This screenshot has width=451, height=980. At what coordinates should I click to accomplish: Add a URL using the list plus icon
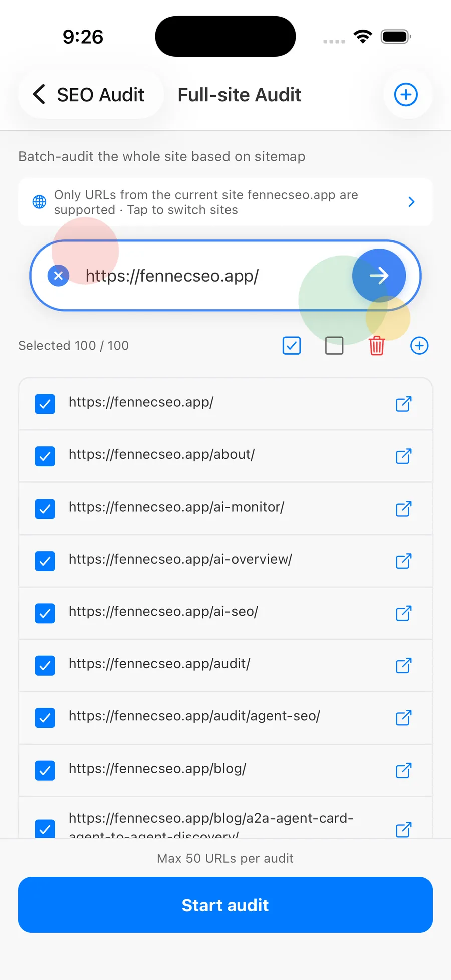419,346
